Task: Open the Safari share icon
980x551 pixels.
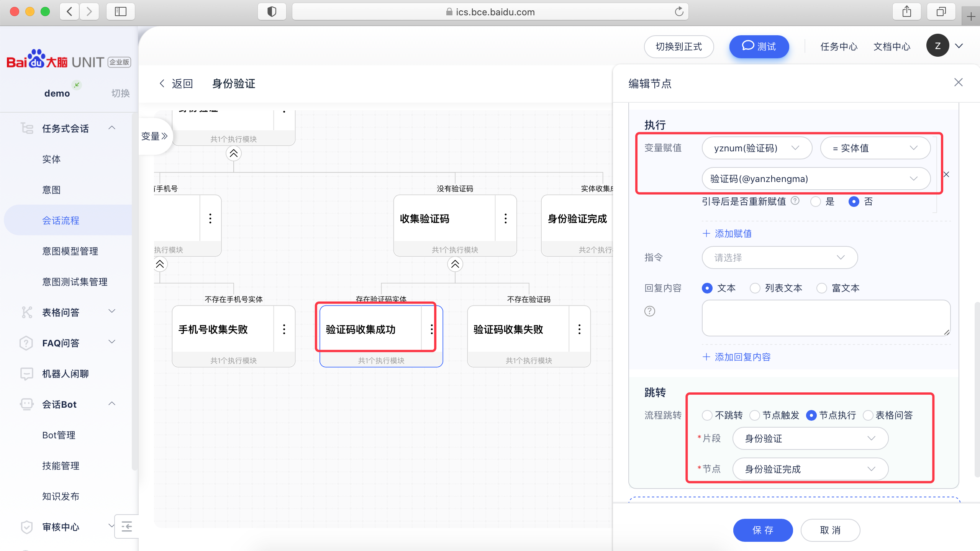Action: point(906,12)
